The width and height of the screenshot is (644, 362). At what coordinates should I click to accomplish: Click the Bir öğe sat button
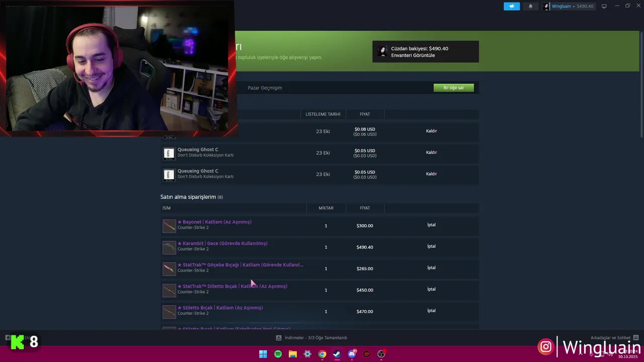coord(453,87)
